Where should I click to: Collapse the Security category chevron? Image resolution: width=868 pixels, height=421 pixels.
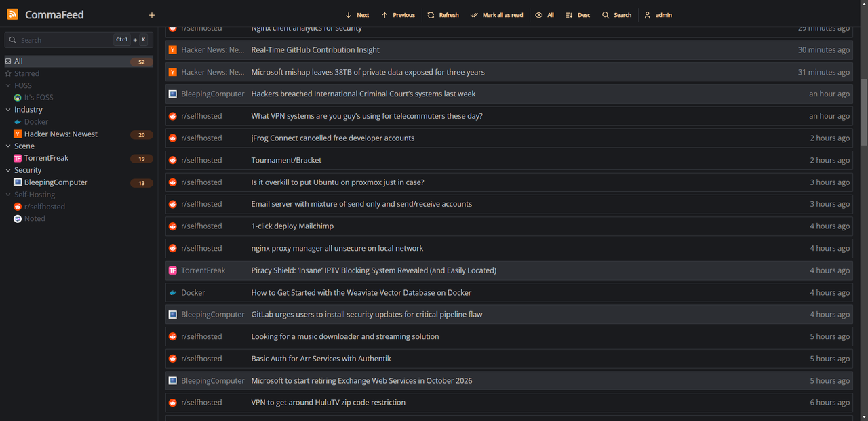tap(8, 170)
